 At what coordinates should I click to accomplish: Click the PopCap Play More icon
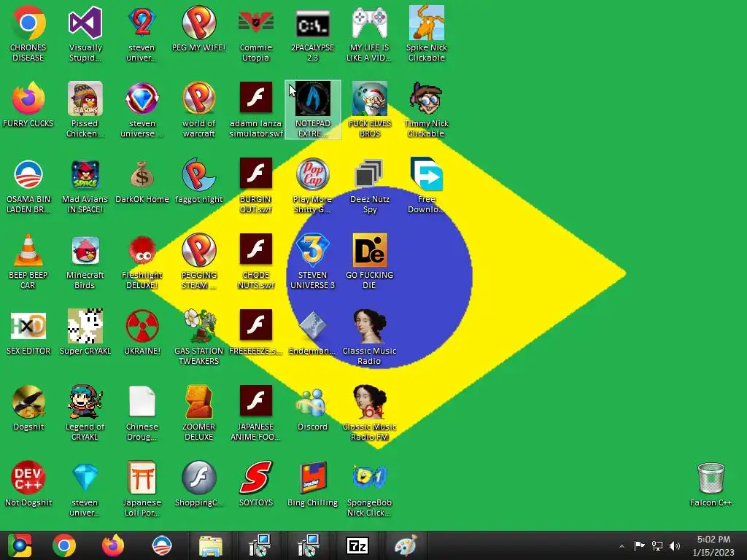click(312, 185)
